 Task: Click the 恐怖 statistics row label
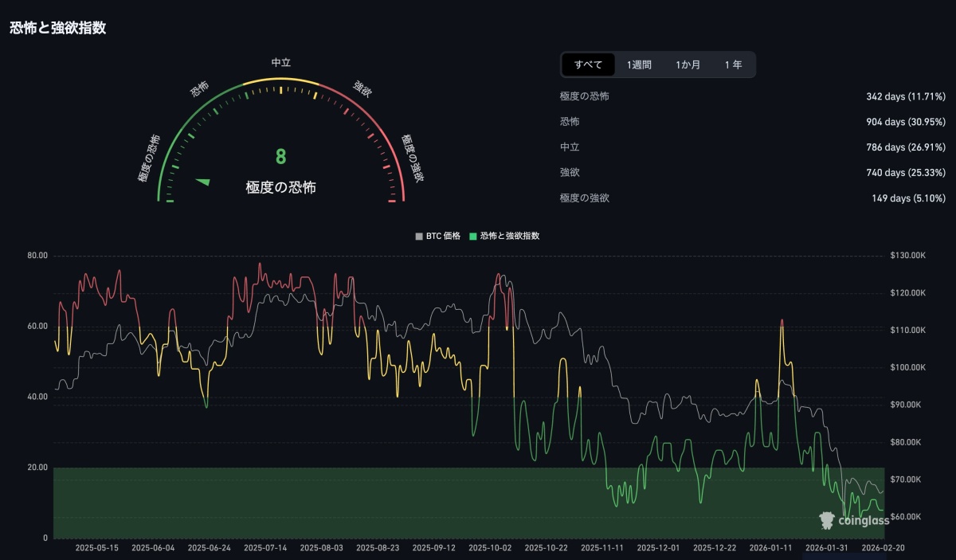[570, 122]
